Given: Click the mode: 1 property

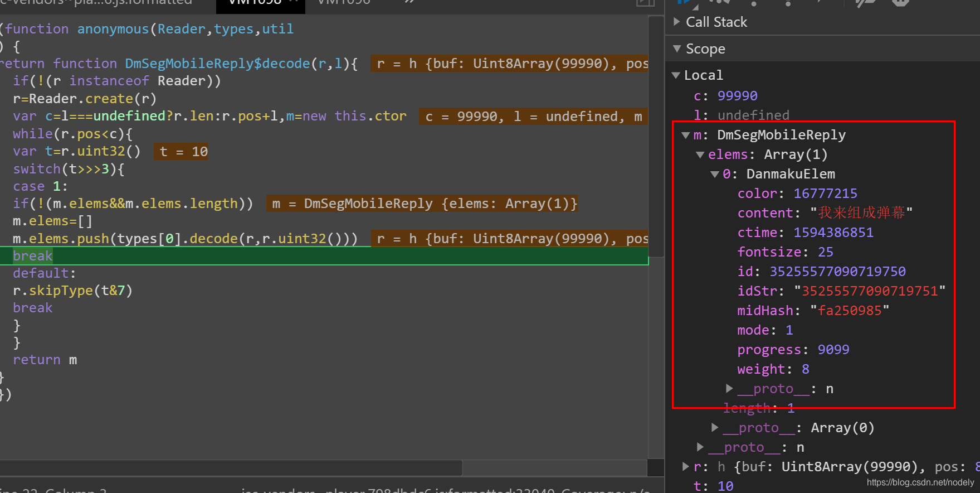Looking at the screenshot, I should [x=765, y=330].
